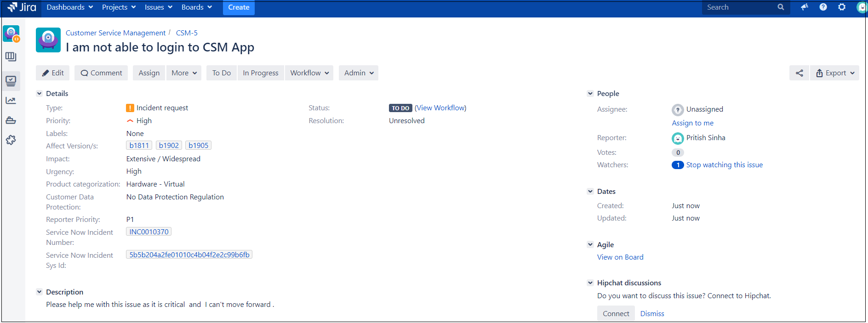Open the releases ship icon in sidebar
Screen dimensions: 868x323
(11, 120)
